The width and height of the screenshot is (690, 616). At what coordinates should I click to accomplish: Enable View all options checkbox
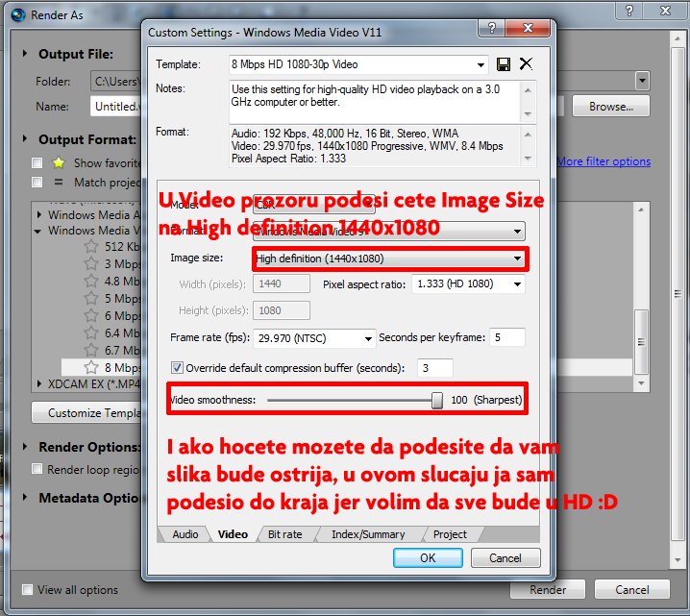(27, 589)
